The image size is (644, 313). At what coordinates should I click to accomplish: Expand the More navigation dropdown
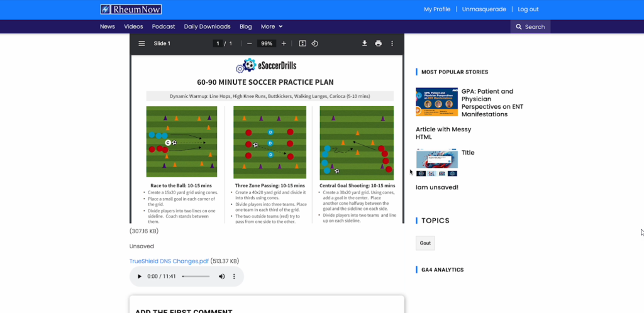pyautogui.click(x=272, y=26)
